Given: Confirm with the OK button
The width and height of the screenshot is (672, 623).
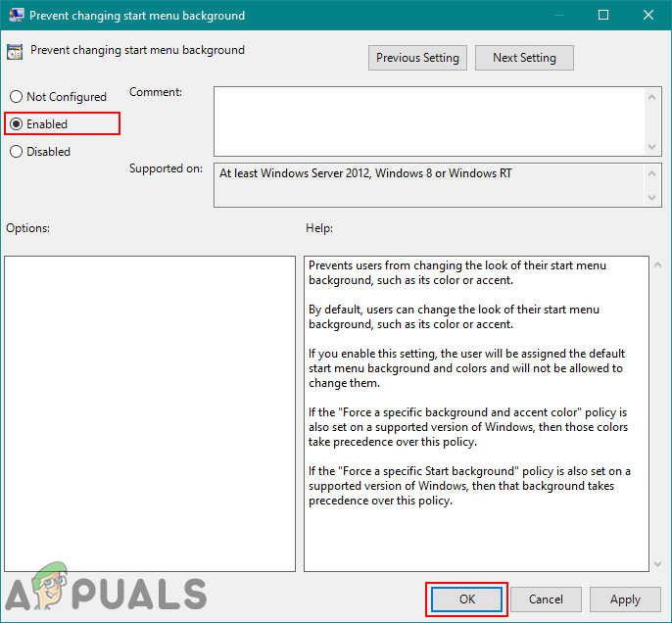Looking at the screenshot, I should click(x=466, y=599).
